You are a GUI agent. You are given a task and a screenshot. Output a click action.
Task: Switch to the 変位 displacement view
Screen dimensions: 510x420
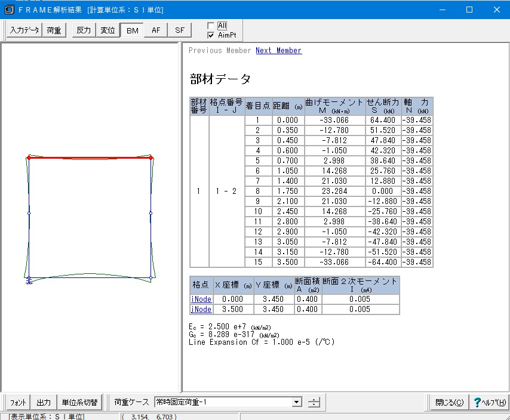107,30
